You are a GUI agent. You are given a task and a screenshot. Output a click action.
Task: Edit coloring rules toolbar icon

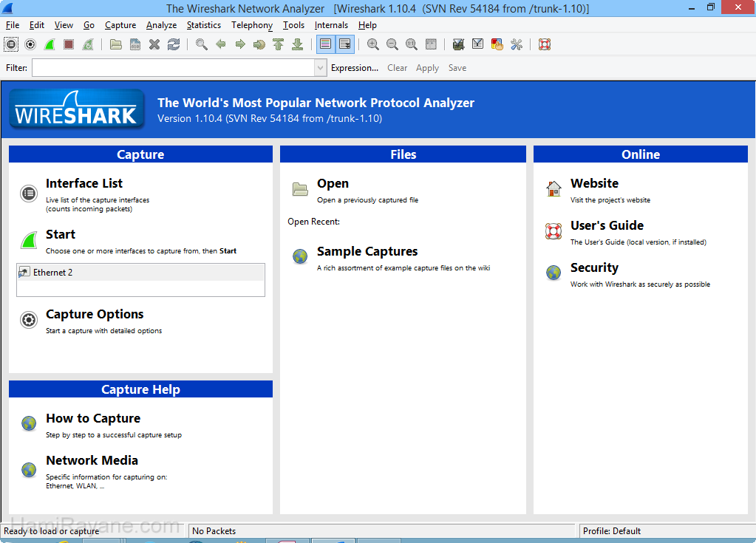coord(497,44)
